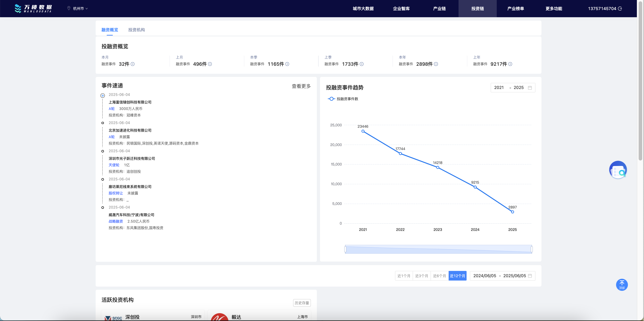Open details arrow next to 496件
Viewport: 644px width, 321px height.
point(210,64)
